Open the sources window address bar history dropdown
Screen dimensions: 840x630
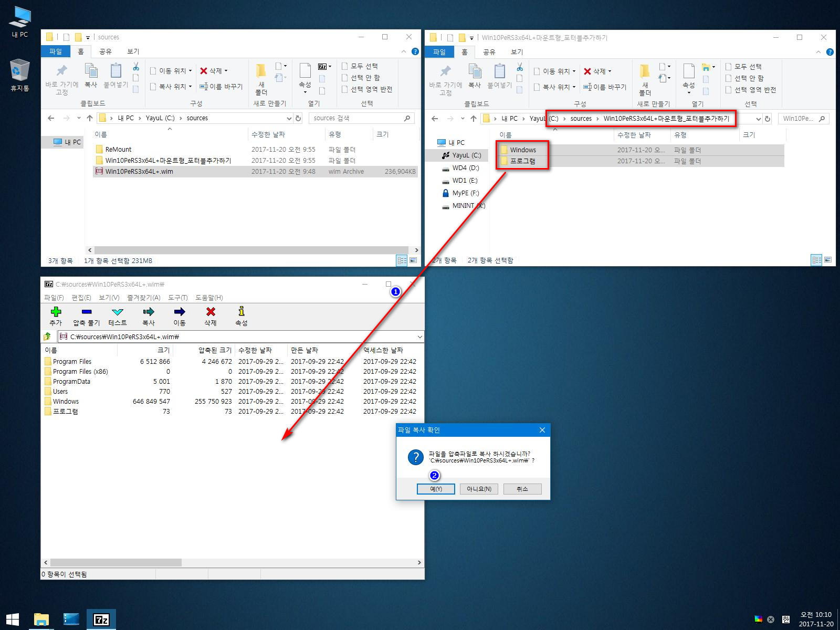[289, 118]
